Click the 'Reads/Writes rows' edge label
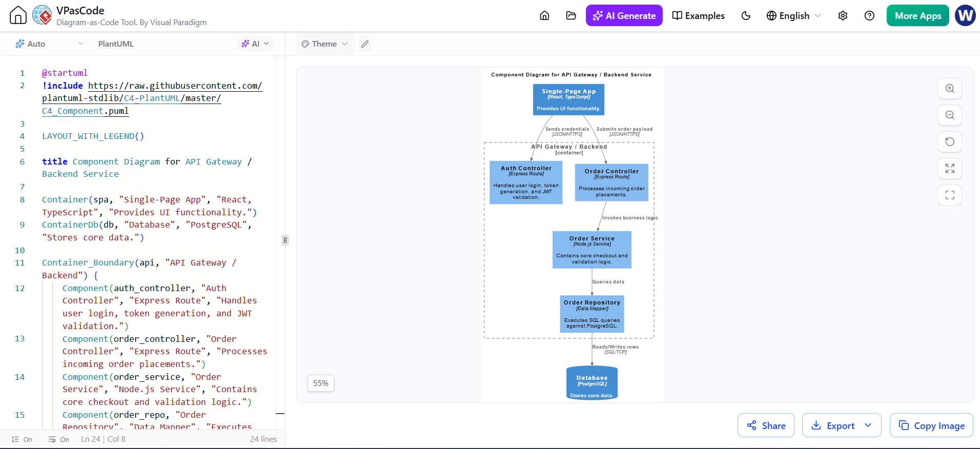980x449 pixels. (x=616, y=346)
